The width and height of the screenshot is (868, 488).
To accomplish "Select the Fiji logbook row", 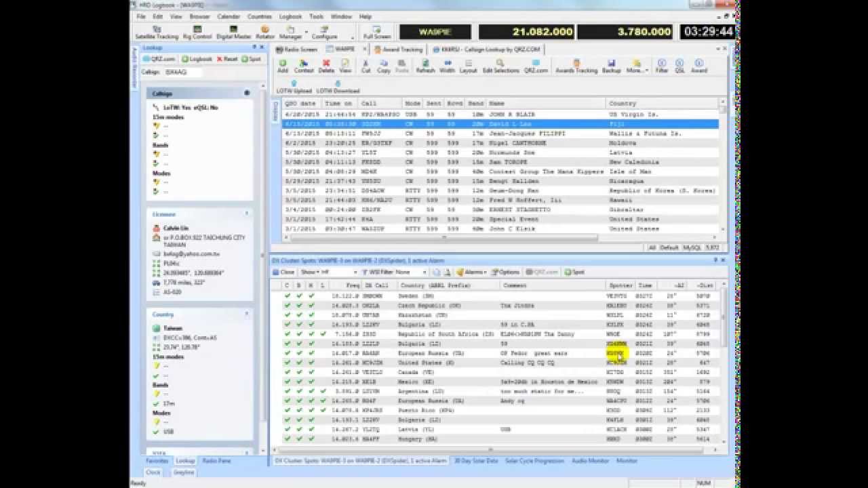I will coord(500,124).
